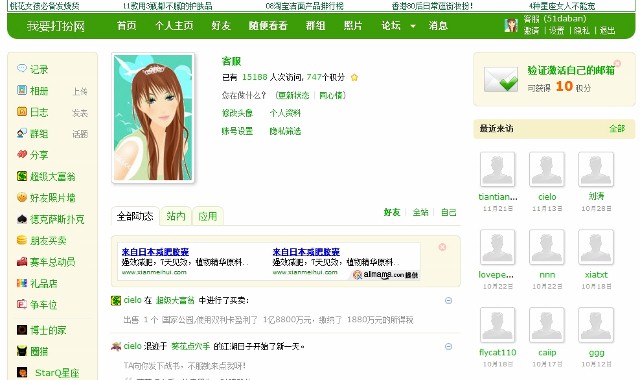The height and width of the screenshot is (380, 640).
Task: Filter feed by 自己
Action: pos(449,212)
